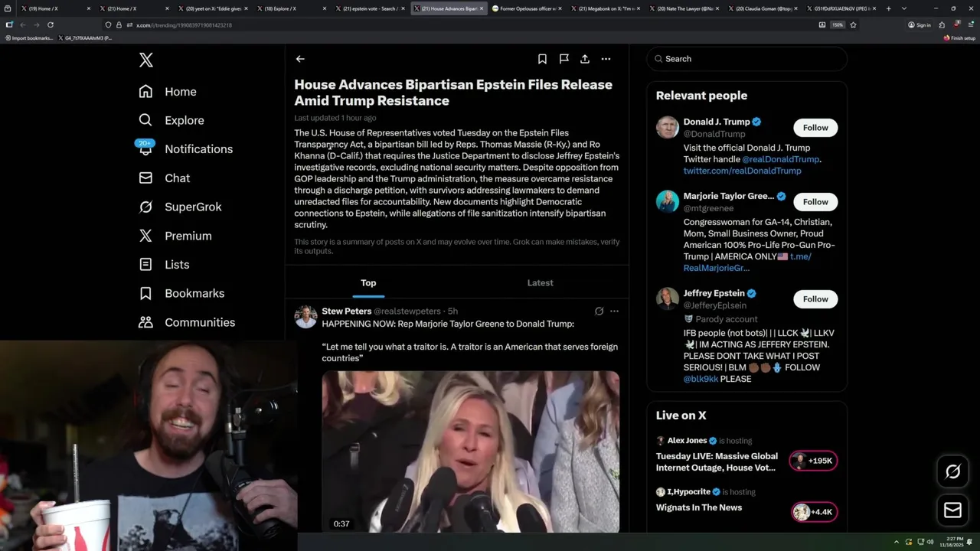Open the more options on Stew Peters' post
Image resolution: width=980 pixels, height=551 pixels.
point(614,311)
